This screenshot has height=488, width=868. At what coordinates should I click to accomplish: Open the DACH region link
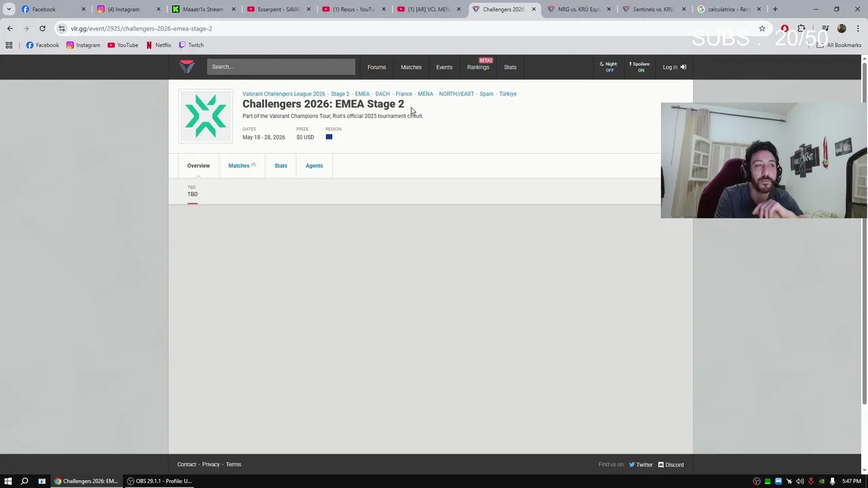pyautogui.click(x=382, y=94)
